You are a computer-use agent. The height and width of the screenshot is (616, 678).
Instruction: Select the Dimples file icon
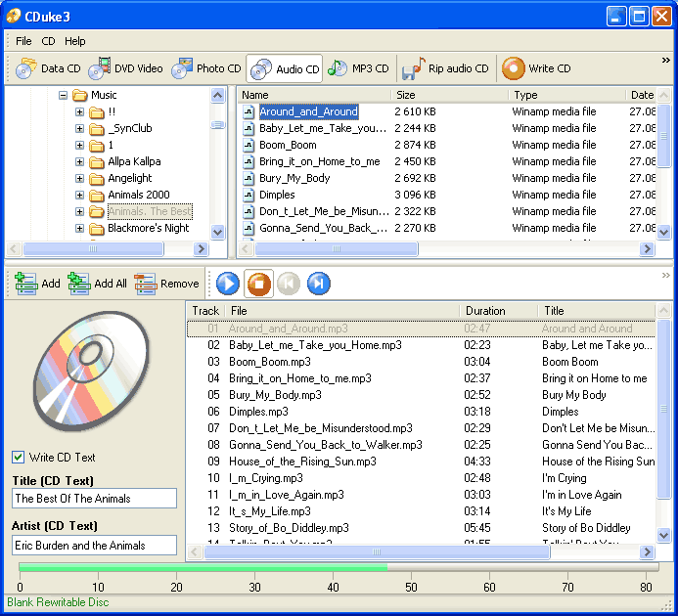point(249,195)
